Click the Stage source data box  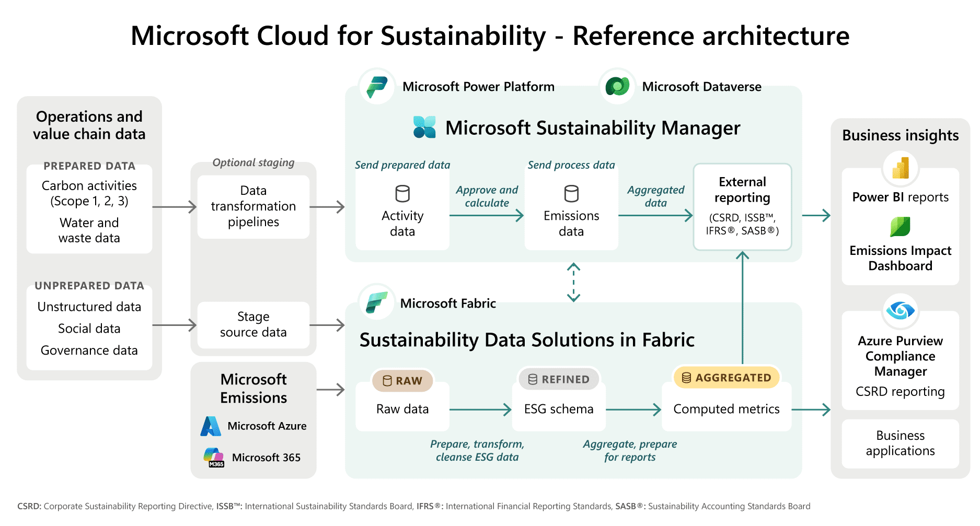[253, 324]
